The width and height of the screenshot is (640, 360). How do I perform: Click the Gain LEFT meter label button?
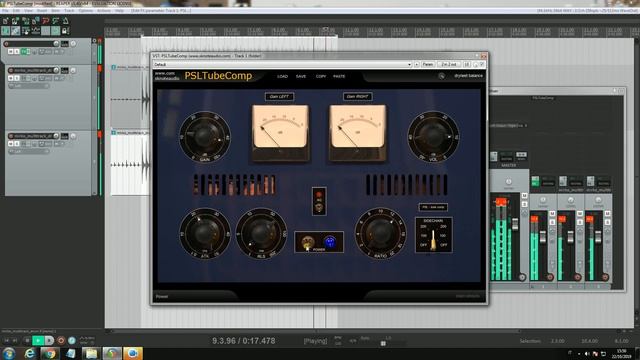coord(279,97)
